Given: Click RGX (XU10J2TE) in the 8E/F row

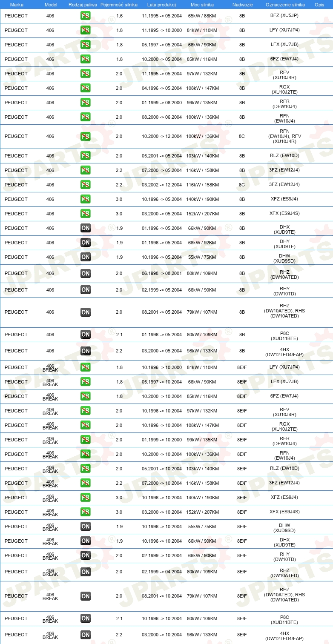Looking at the screenshot, I should tap(284, 426).
